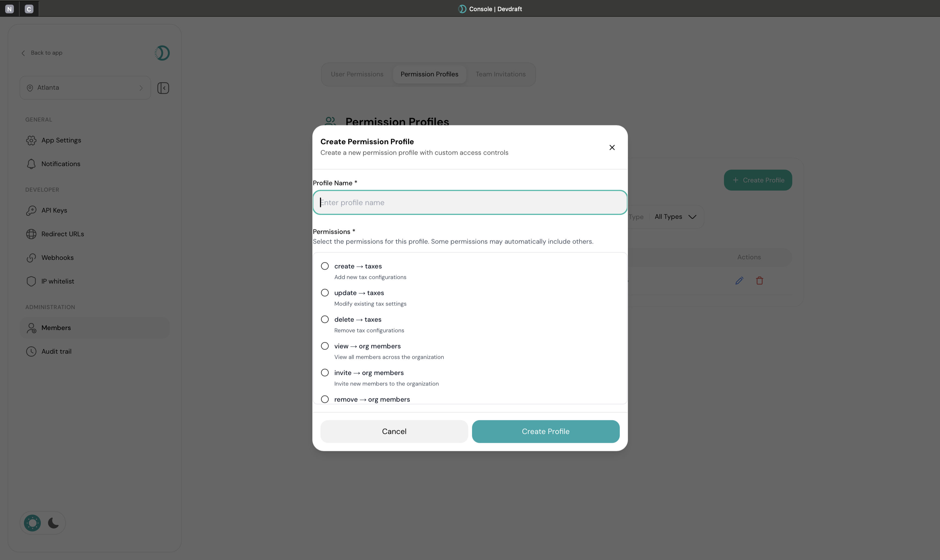Open App Settings in the sidebar

tap(61, 140)
